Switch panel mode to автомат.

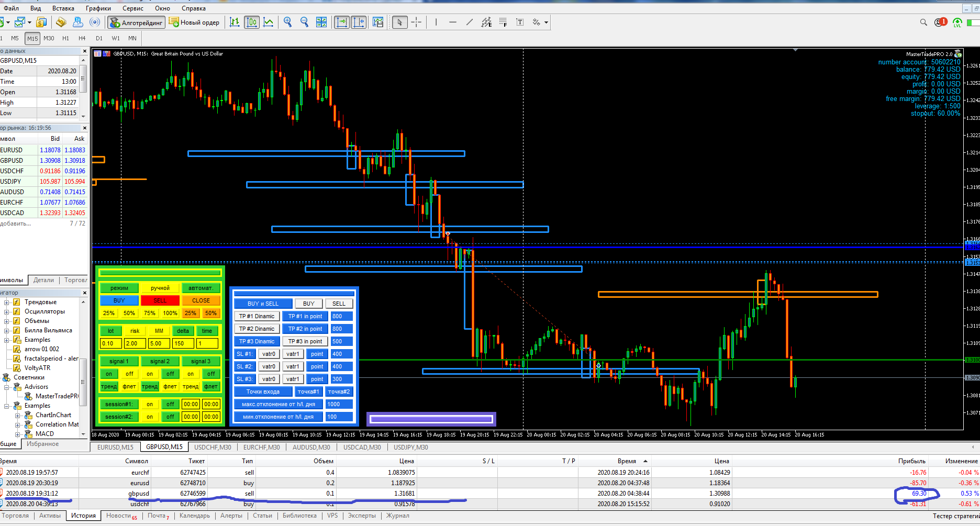(201, 288)
